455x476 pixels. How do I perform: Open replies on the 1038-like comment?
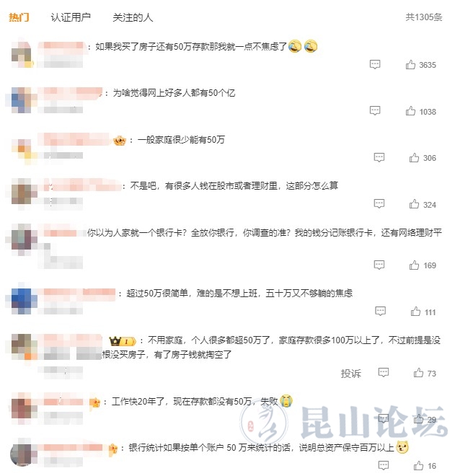(375, 110)
